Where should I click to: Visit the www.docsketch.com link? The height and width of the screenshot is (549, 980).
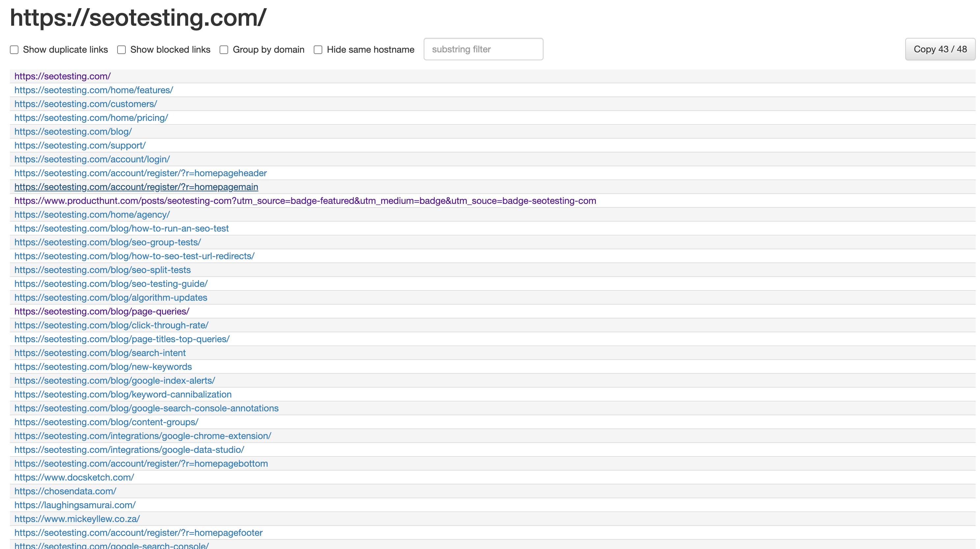coord(74,478)
